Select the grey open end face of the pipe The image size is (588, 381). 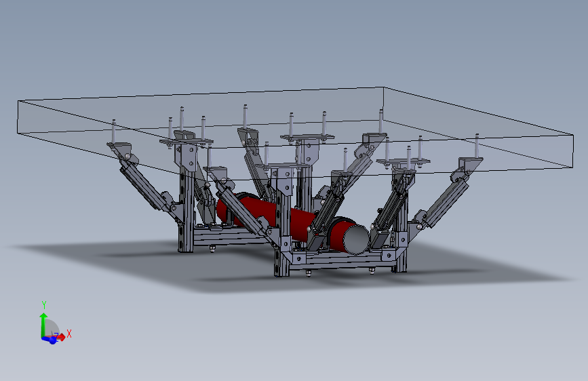tap(357, 239)
